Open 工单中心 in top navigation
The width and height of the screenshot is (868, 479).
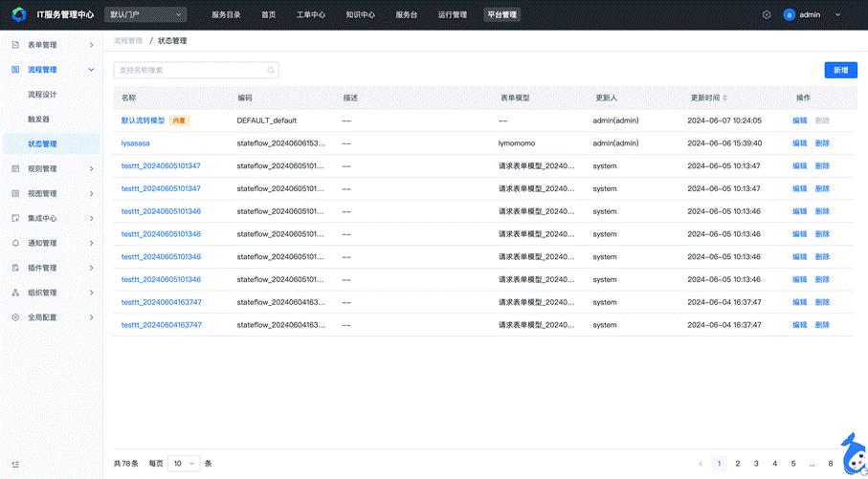point(311,15)
